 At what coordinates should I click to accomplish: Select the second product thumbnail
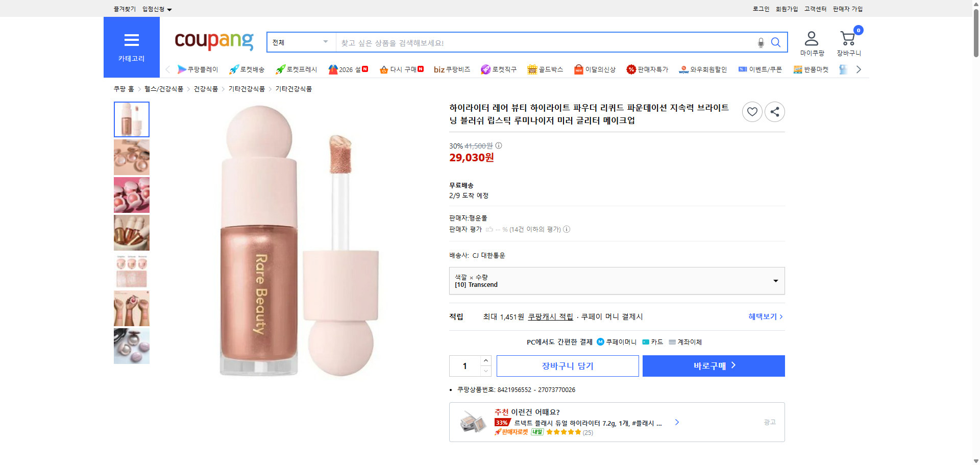[x=131, y=157]
